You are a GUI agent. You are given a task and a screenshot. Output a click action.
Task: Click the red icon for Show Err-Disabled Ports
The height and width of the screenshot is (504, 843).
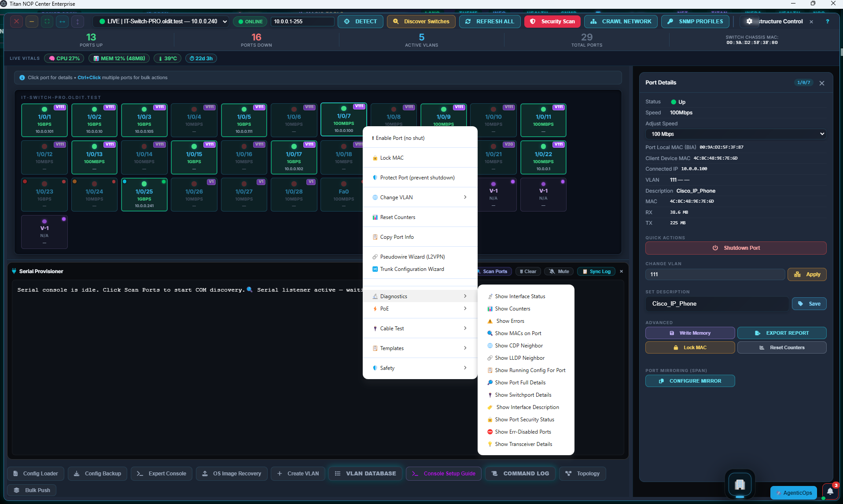(490, 432)
